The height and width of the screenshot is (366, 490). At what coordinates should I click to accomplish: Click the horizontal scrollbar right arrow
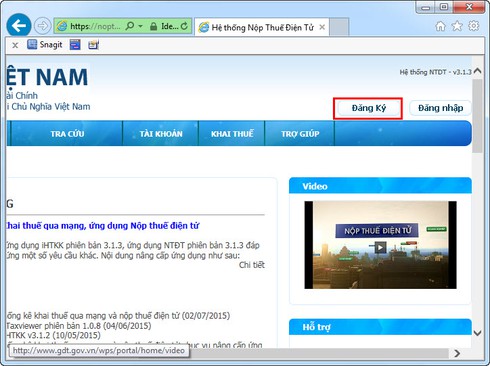(457, 353)
